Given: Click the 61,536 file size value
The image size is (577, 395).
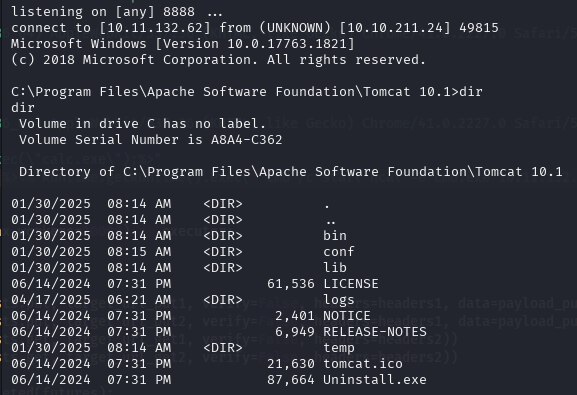Looking at the screenshot, I should [x=291, y=284].
